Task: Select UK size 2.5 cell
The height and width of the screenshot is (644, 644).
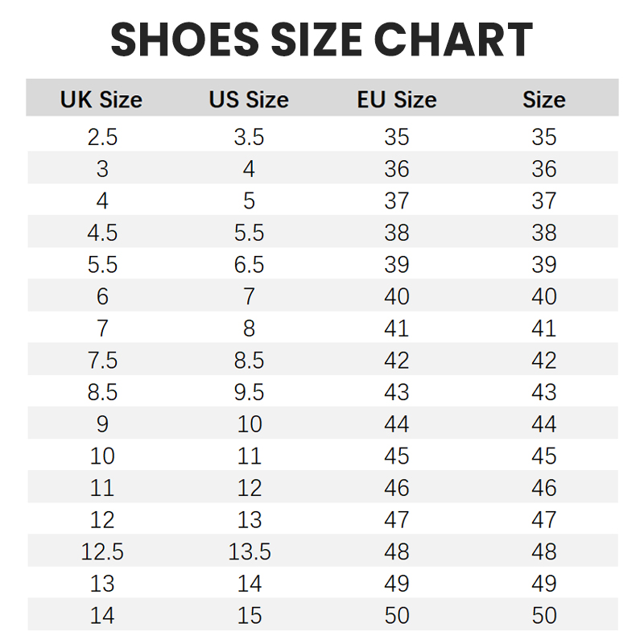Action: pyautogui.click(x=102, y=137)
